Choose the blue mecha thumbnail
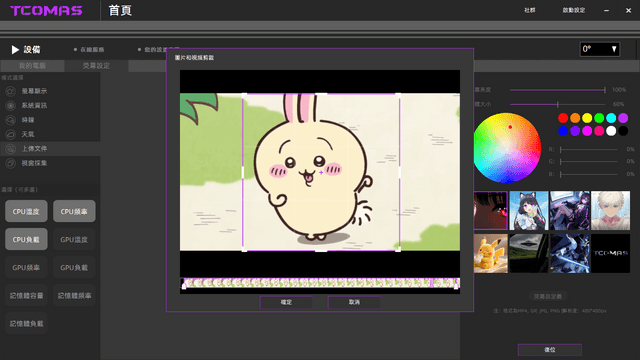The width and height of the screenshot is (640, 360). coord(570,253)
